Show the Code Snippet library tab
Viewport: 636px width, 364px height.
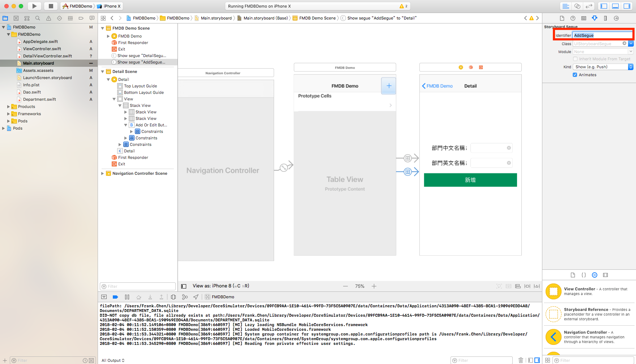pos(584,275)
